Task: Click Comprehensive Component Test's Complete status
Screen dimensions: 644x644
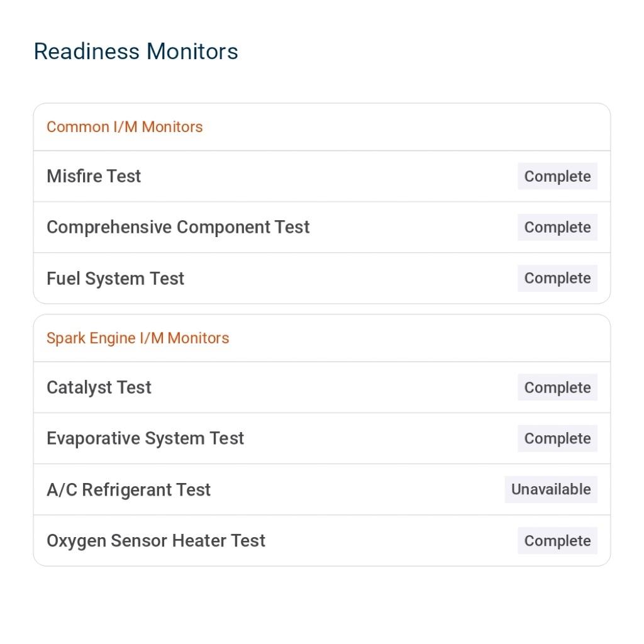Action: pyautogui.click(x=557, y=228)
